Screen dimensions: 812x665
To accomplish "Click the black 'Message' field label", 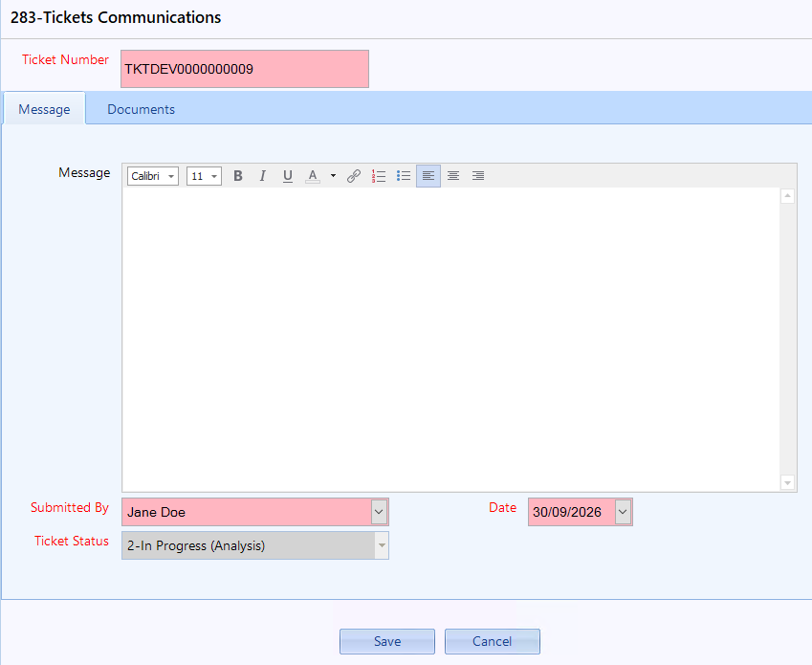I will (84, 173).
